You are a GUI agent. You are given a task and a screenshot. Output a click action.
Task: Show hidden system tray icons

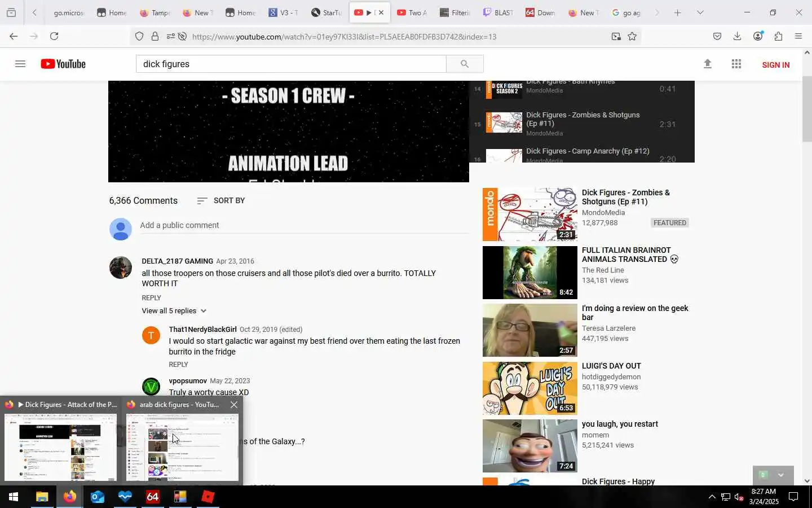point(712,497)
